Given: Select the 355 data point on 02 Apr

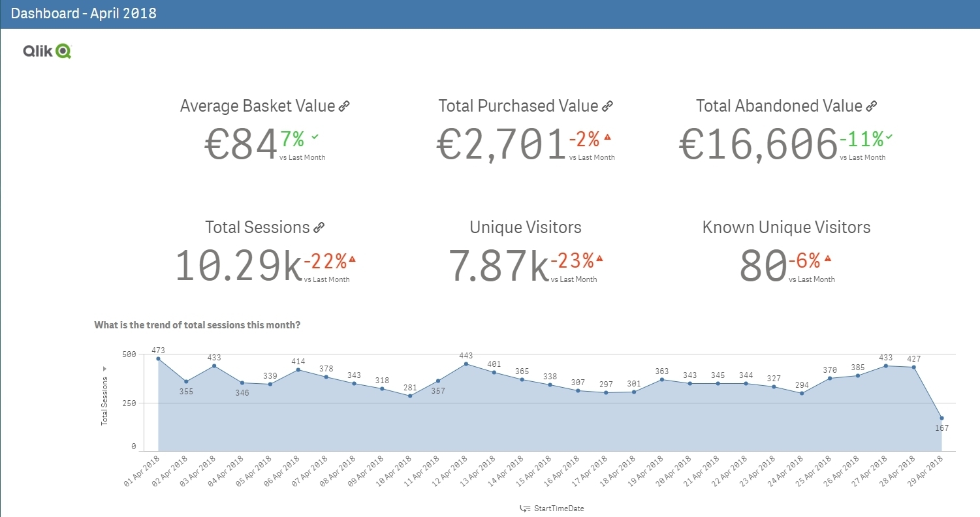Looking at the screenshot, I should pos(186,381).
